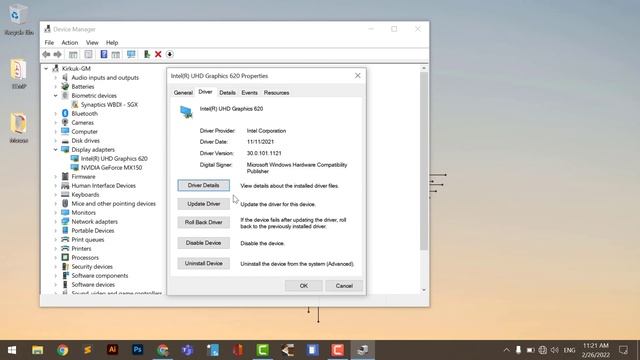Open the Properties toolbar icon in Device Manager
Image resolution: width=640 pixels, height=360 pixels.
tap(88, 54)
